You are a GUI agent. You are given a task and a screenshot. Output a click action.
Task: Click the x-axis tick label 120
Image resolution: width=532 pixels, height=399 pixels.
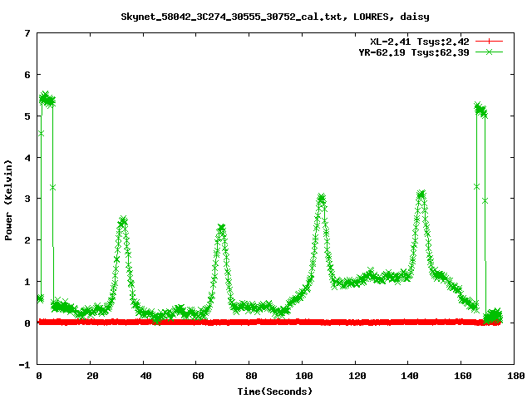pos(357,376)
